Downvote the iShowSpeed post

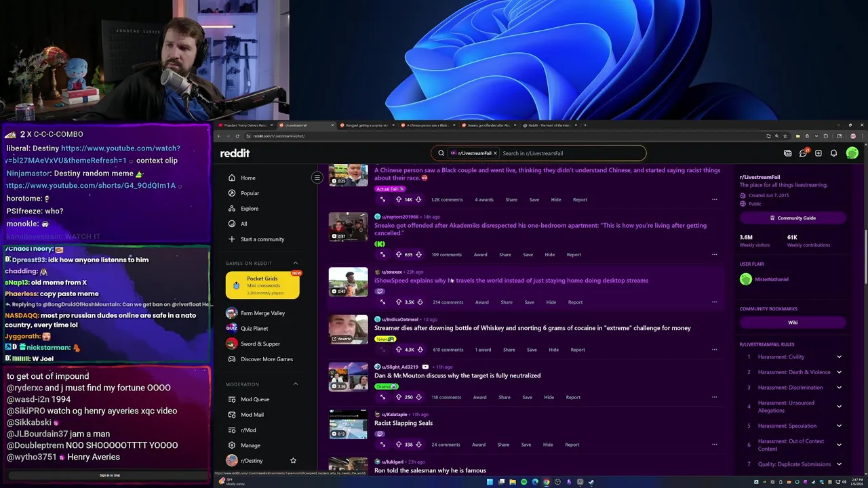[420, 302]
